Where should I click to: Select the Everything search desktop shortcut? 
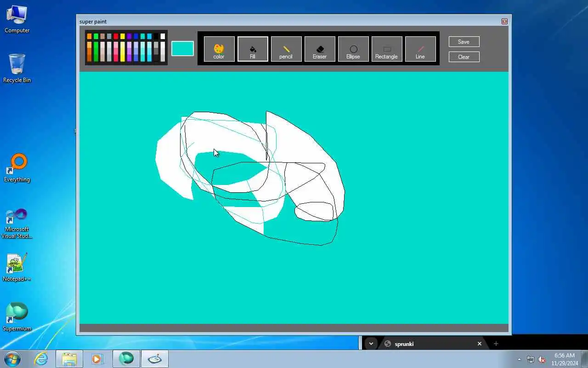click(x=17, y=168)
